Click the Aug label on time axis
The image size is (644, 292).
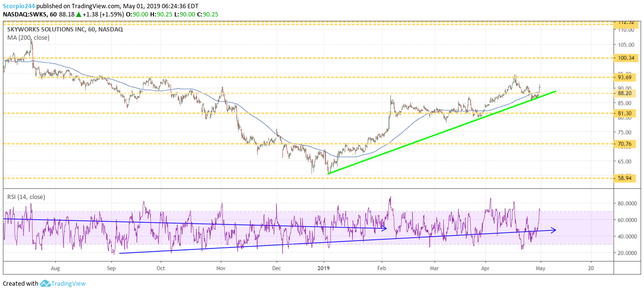(x=55, y=267)
